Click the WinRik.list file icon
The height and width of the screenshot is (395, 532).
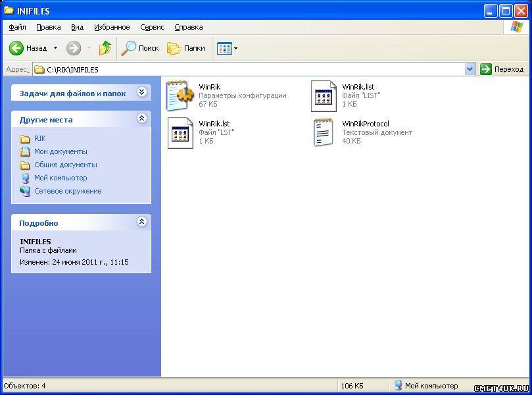[324, 96]
